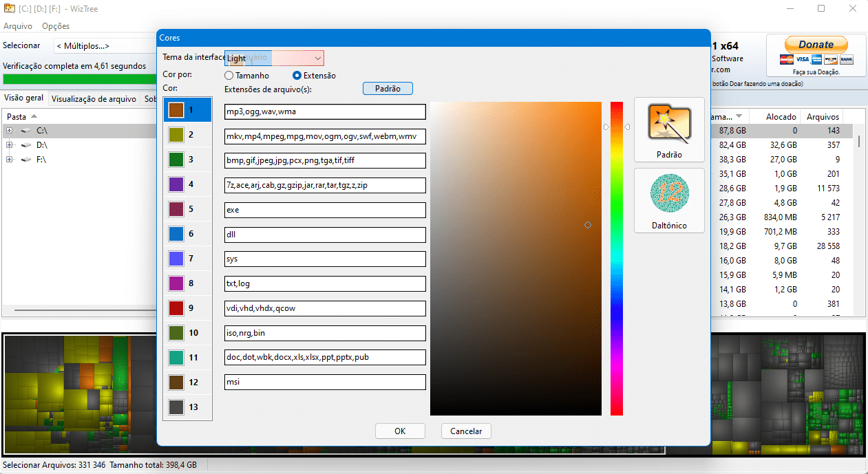Viewport: 868px width, 474px height.
Task: Click the Cancelar button
Action: click(466, 431)
